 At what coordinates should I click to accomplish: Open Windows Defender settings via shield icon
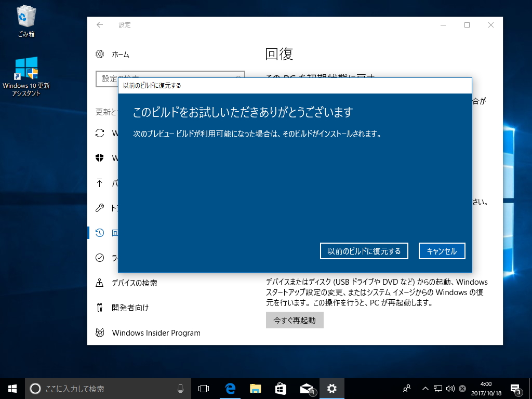(x=99, y=158)
